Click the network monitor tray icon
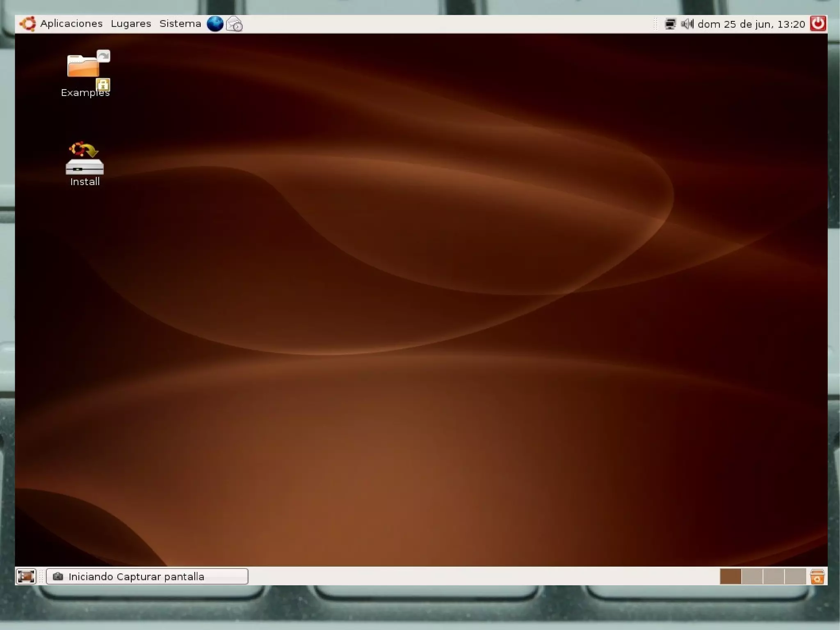The image size is (840, 630). tap(670, 24)
